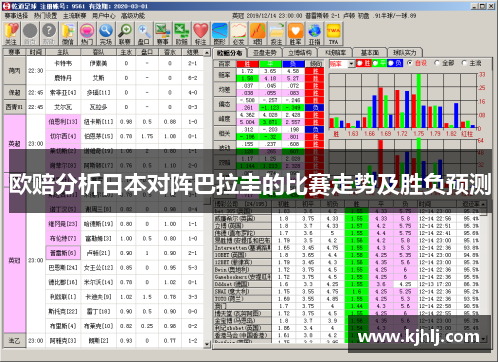Screen dimensions: 500x362
Task: Click the 主队 column header
Action: (63, 52)
